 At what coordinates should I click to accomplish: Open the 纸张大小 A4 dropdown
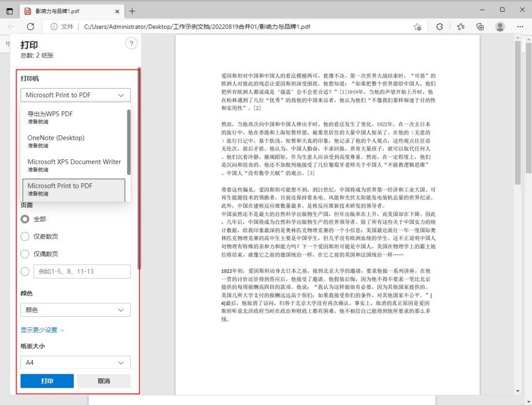click(75, 363)
